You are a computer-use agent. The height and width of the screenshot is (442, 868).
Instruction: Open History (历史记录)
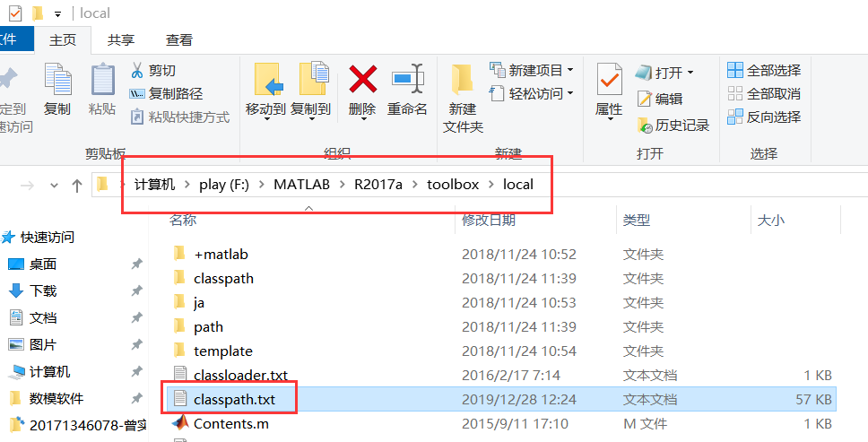pyautogui.click(x=673, y=125)
